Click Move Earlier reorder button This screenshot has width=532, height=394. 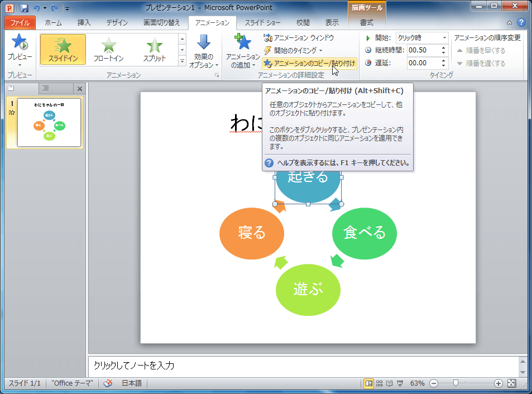[x=481, y=51]
